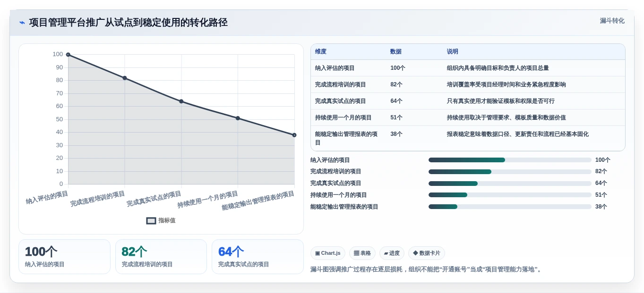Click description 培训覆盖率受项目经理时间和业务紧急程度影响

click(x=507, y=84)
